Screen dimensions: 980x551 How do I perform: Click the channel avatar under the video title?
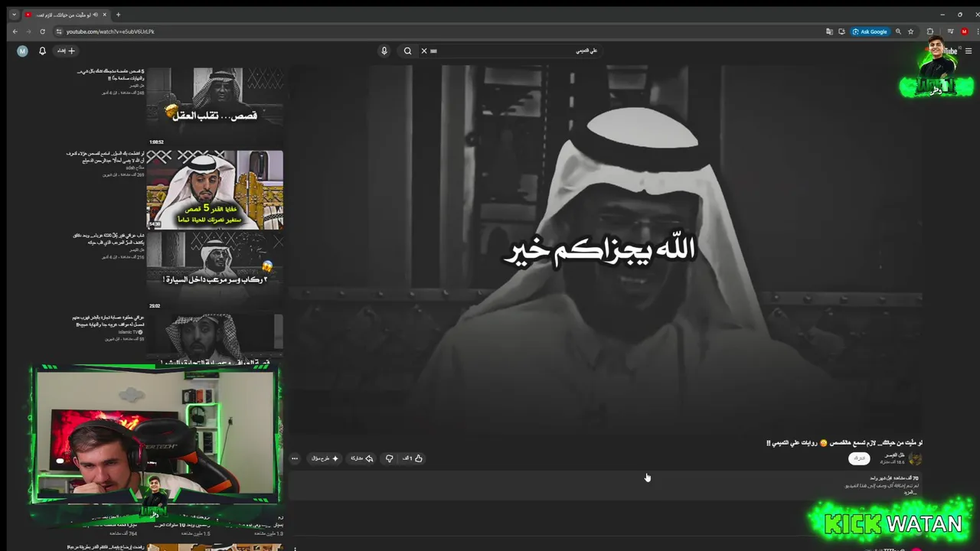click(915, 458)
